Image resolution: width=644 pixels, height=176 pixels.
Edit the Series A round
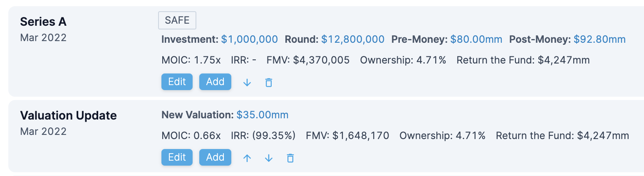click(x=177, y=82)
